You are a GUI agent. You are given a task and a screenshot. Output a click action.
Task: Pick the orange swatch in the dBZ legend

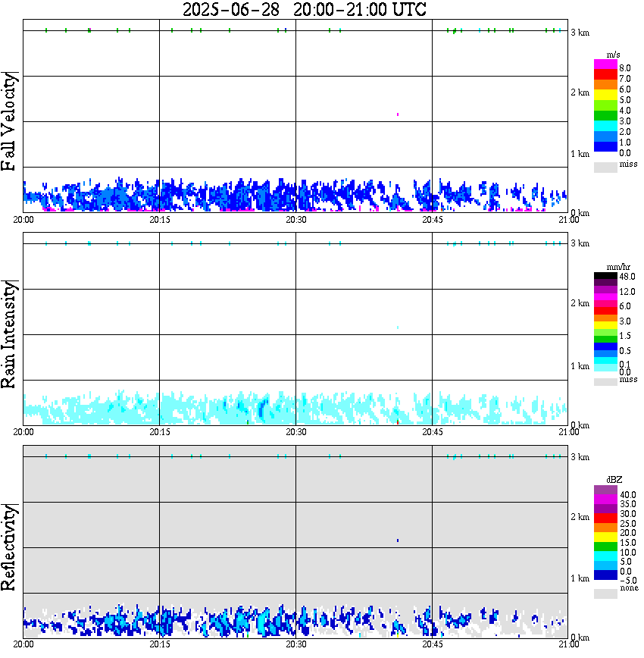605,528
